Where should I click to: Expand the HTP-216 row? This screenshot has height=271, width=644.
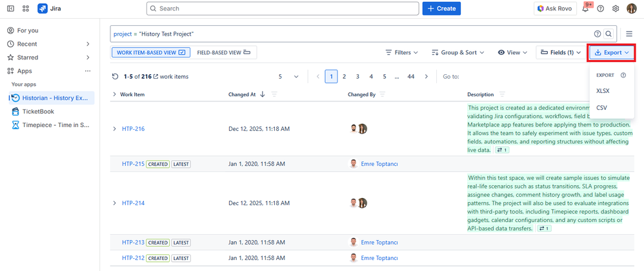(x=115, y=129)
